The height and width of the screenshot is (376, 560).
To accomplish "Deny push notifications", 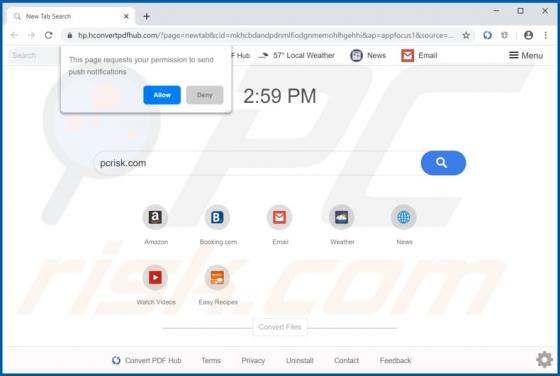I will pos(205,95).
